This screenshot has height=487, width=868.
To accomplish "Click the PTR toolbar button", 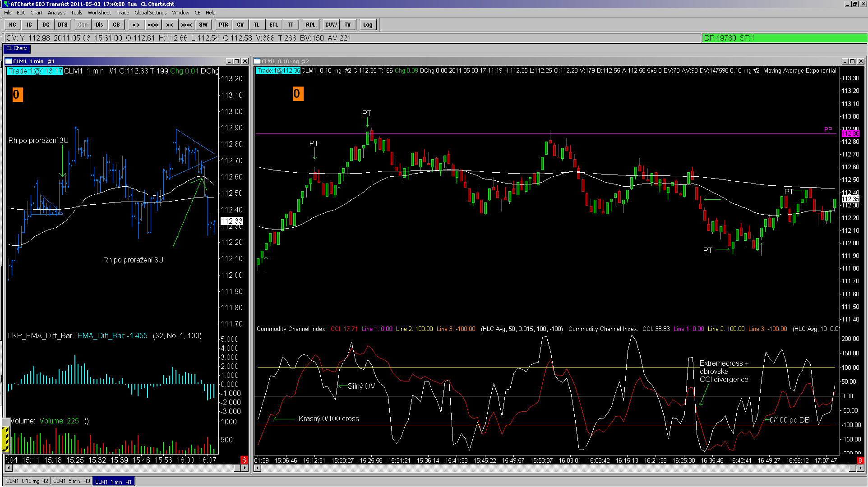I will coord(223,25).
